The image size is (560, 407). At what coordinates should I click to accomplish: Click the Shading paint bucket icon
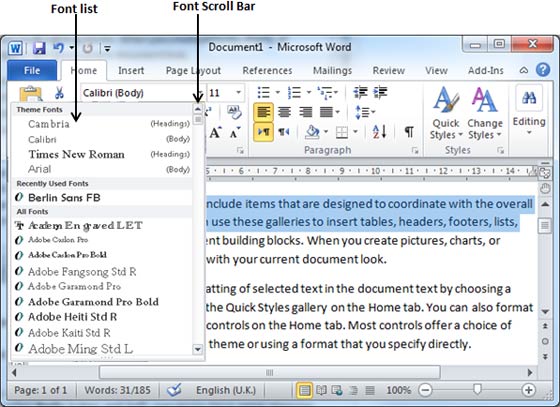(x=312, y=132)
